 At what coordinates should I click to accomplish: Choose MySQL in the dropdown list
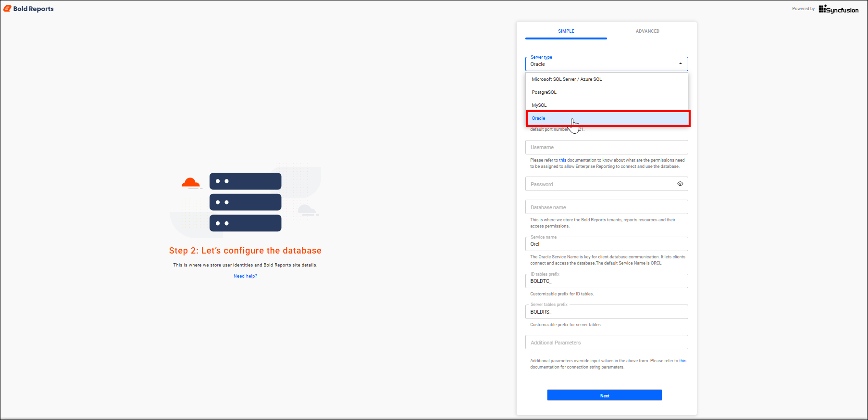pos(607,105)
